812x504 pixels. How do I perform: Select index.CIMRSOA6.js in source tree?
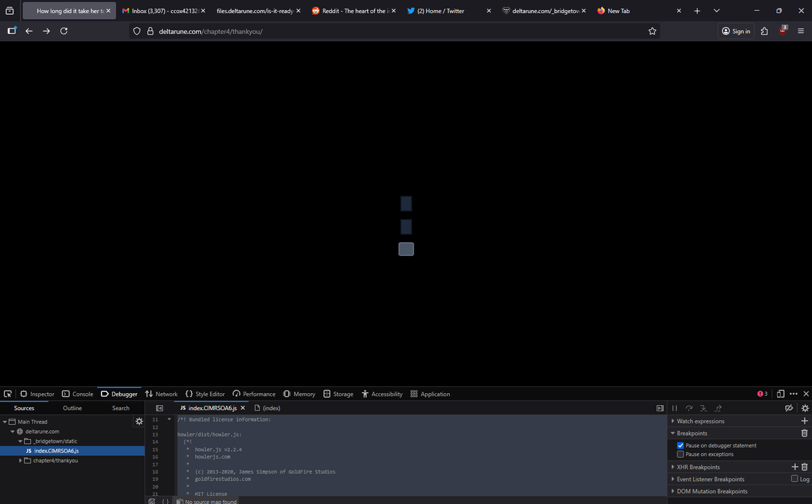pyautogui.click(x=72, y=451)
